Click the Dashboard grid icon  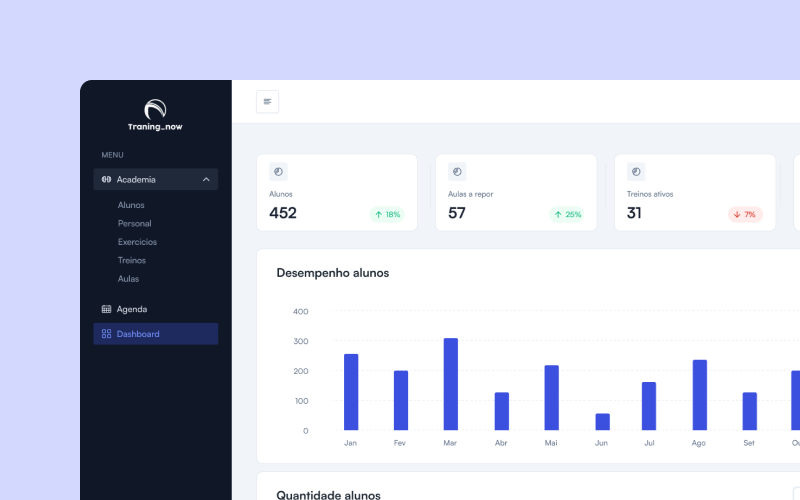pos(106,334)
